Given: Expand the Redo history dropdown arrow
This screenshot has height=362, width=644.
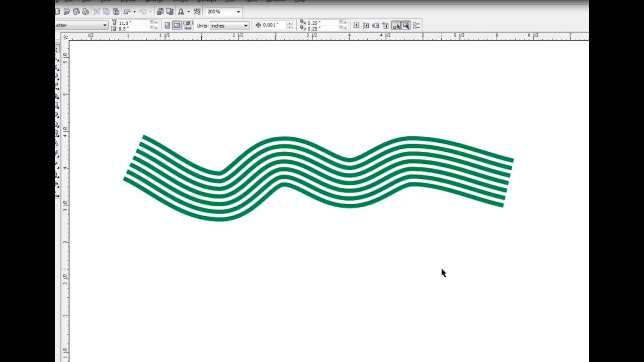Looking at the screenshot, I should coord(150,12).
